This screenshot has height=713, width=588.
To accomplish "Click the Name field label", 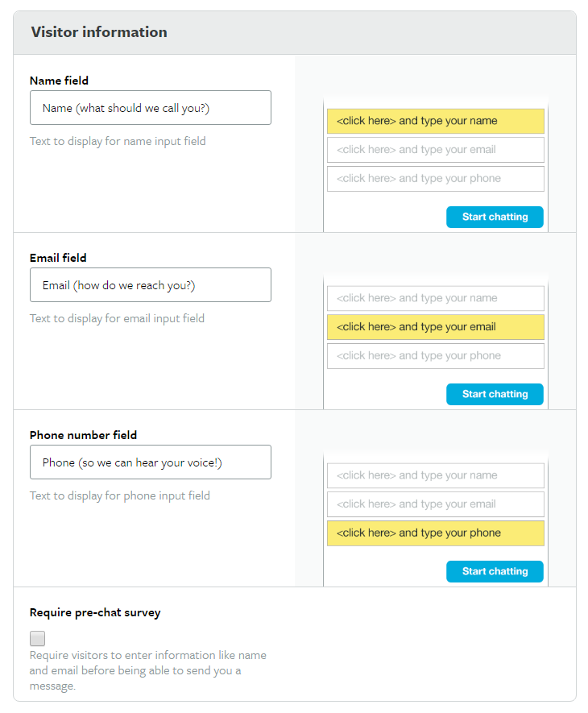I will (x=59, y=81).
